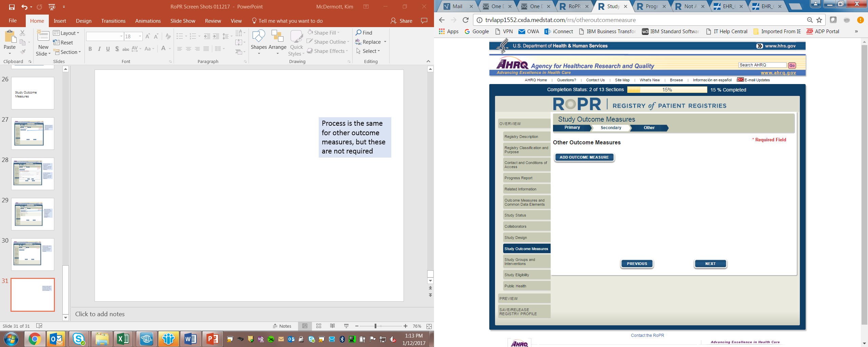This screenshot has width=868, height=347.
Task: Toggle strikethrough formatting
Action: point(126,49)
